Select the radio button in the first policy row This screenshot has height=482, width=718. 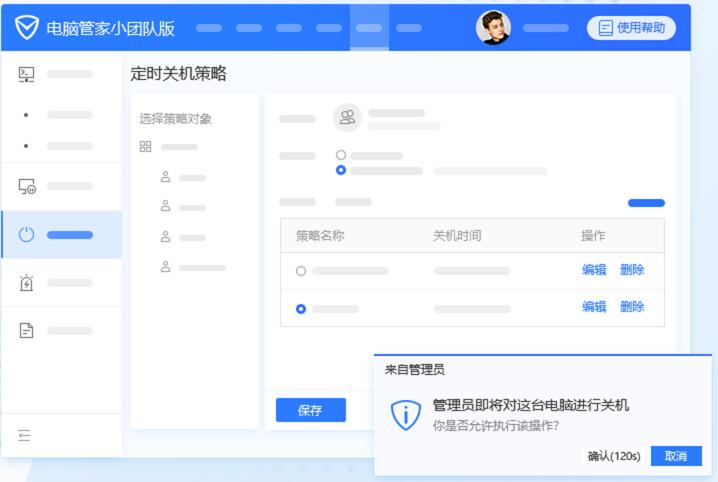pyautogui.click(x=301, y=271)
